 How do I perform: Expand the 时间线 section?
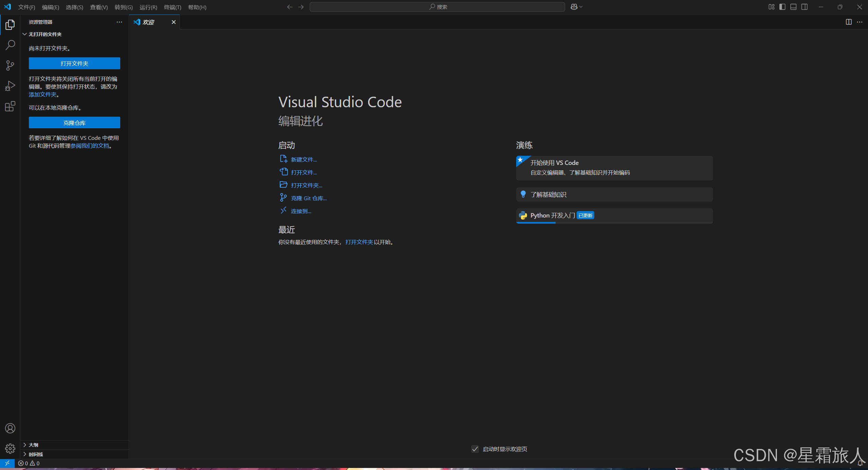coord(35,454)
